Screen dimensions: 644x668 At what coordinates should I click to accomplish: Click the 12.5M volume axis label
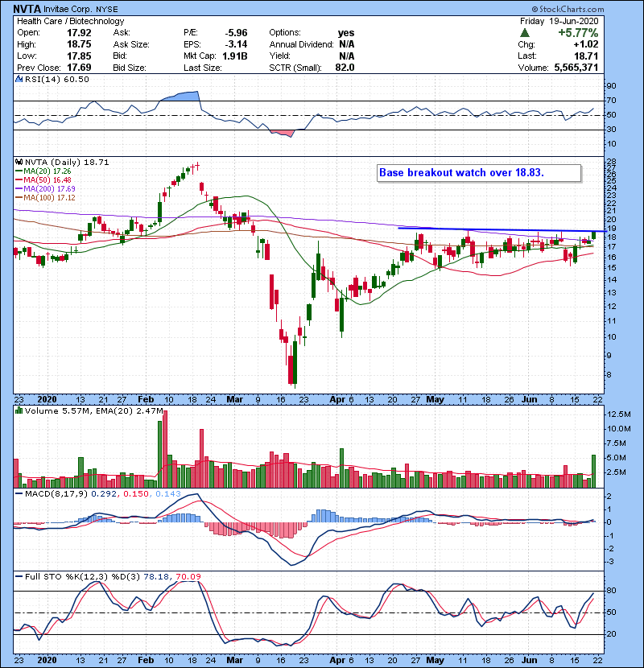pos(619,414)
